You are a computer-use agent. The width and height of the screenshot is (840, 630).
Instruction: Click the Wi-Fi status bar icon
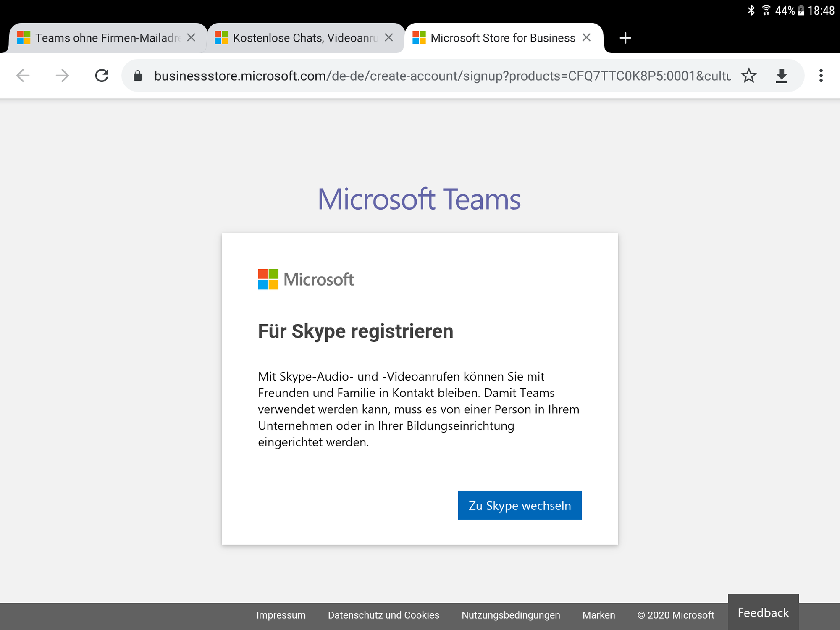coord(766,10)
